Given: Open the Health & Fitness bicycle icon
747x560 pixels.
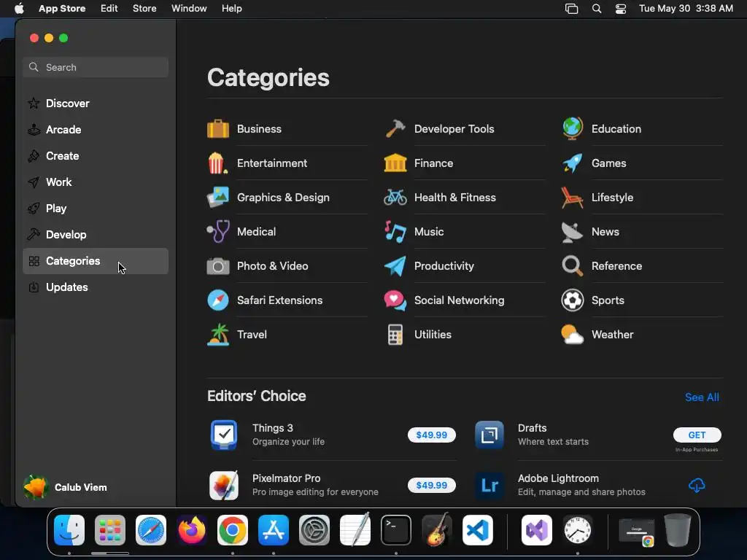Looking at the screenshot, I should point(395,197).
